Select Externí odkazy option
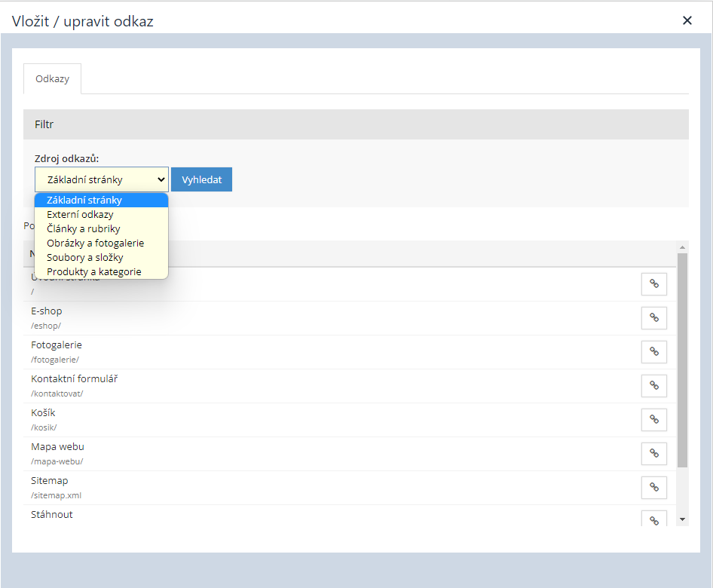 [x=80, y=214]
